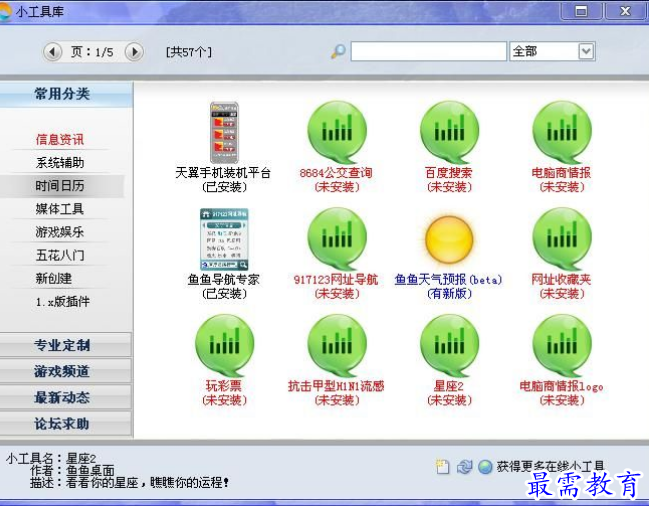Select the 媒体工具 category
The image size is (649, 516).
60,209
